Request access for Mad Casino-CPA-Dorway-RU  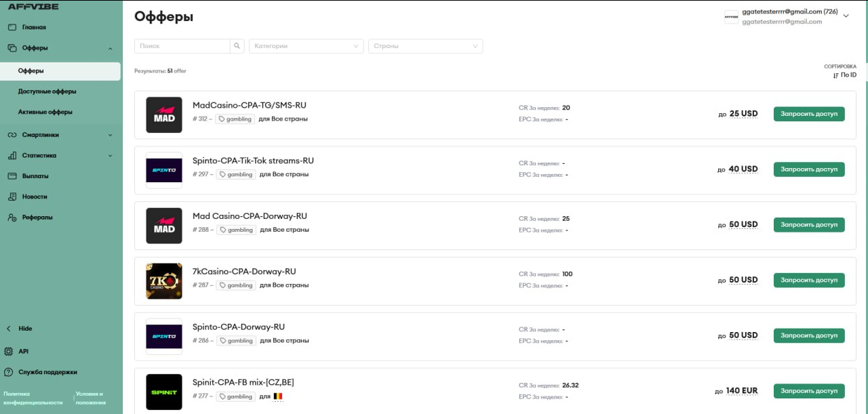point(809,225)
